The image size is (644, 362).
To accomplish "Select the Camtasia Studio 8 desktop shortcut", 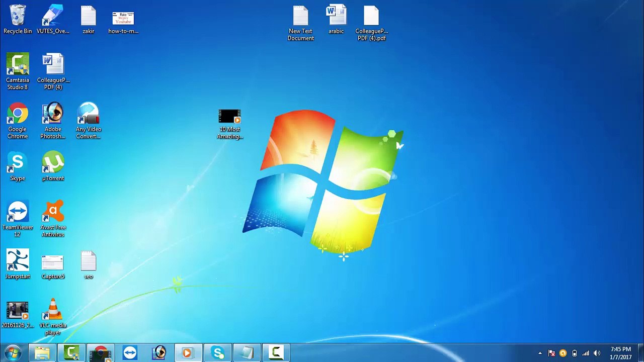I will (18, 72).
